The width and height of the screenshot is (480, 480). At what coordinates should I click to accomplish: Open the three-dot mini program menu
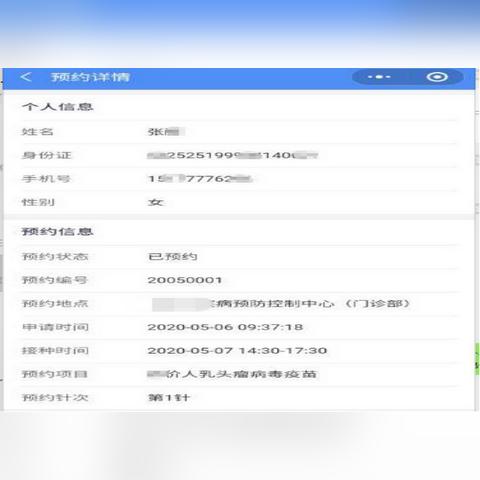pyautogui.click(x=379, y=77)
